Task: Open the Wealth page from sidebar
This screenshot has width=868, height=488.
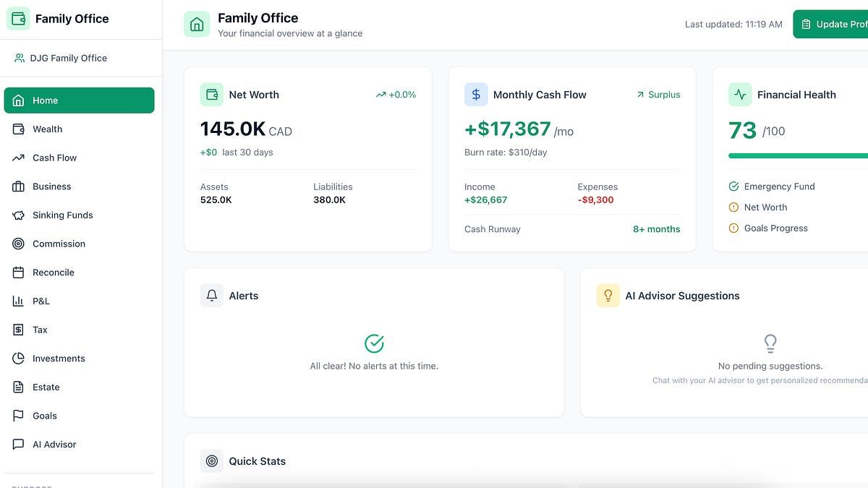Action: (47, 129)
